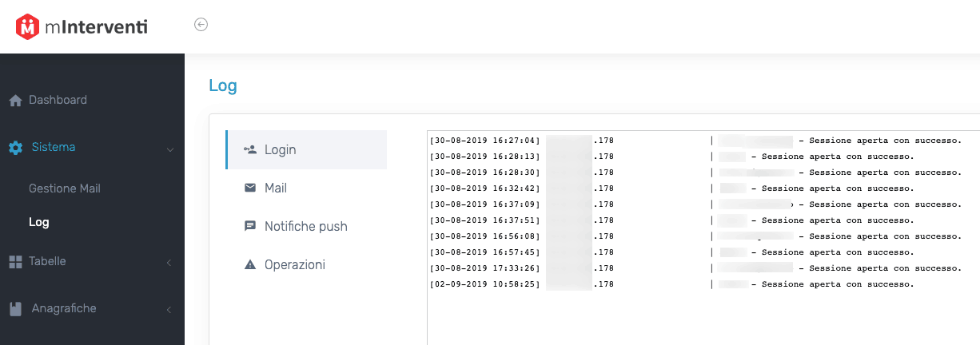Click the Dashboard home icon
This screenshot has height=345, width=980.
pyautogui.click(x=15, y=101)
